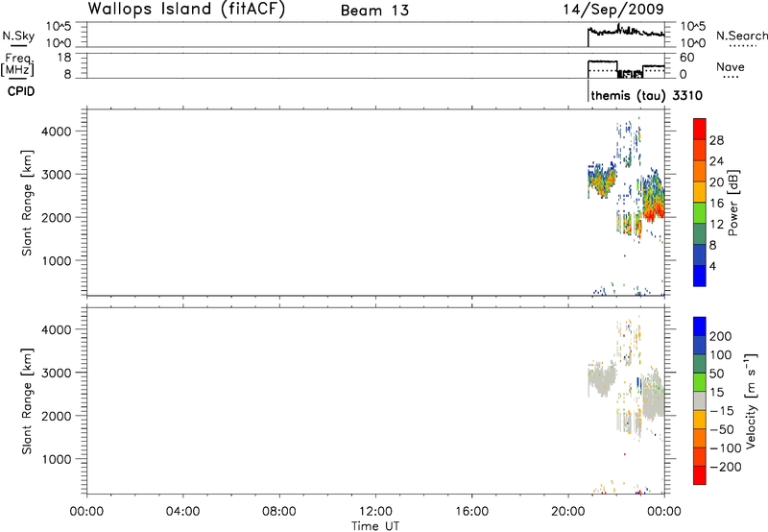
Task: Click the 'Power [dB]' colorbar label
Action: (732, 203)
